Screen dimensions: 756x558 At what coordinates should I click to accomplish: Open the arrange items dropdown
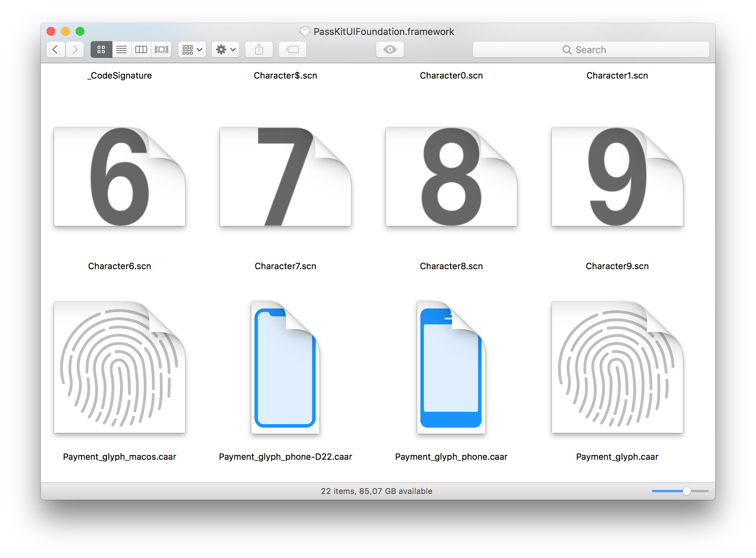pos(192,49)
